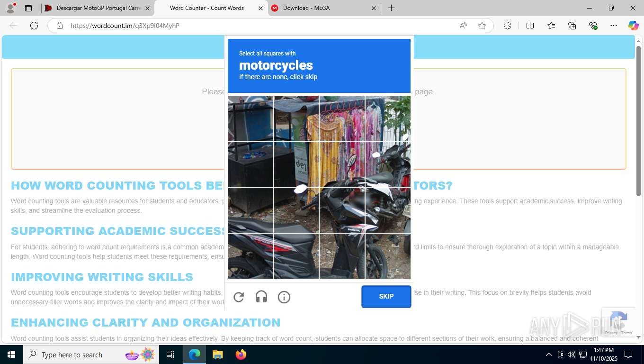644x364 pixels.
Task: Open Task View on taskbar
Action: tap(170, 355)
